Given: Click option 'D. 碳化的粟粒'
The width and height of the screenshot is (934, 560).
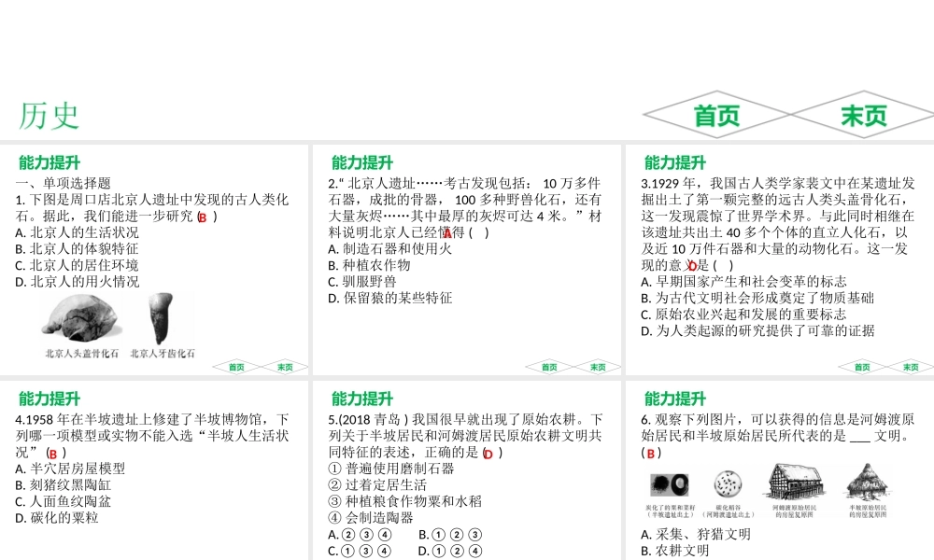Looking at the screenshot, I should click(x=57, y=518).
